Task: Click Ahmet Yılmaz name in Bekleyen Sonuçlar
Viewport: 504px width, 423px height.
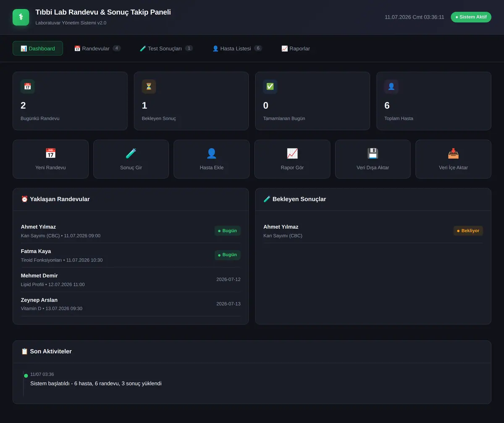Action: click(281, 227)
